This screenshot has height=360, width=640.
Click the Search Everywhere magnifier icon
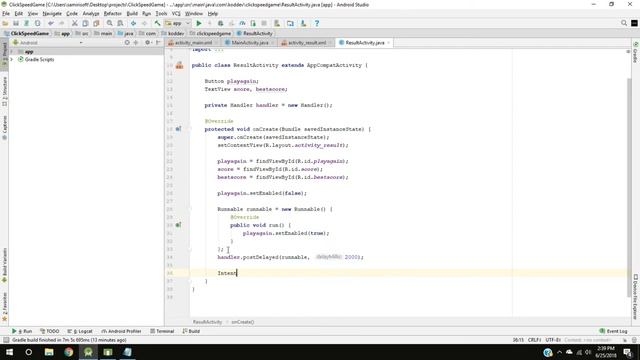(624, 23)
